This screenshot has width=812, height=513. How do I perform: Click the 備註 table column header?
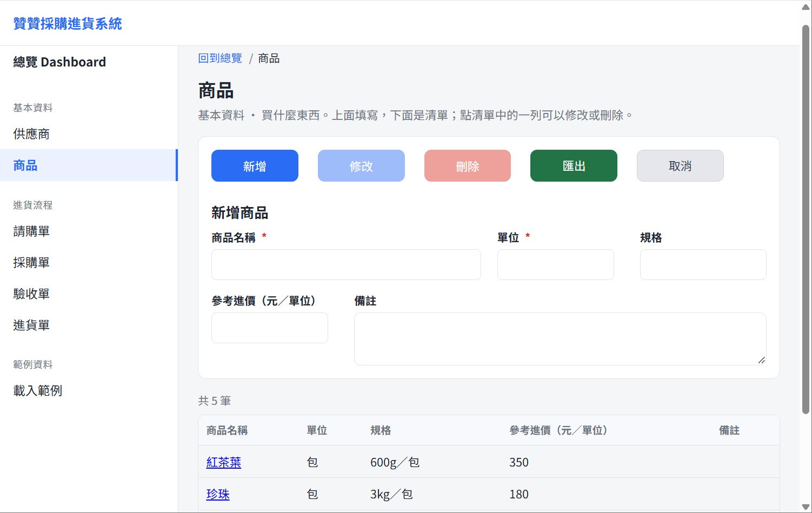click(729, 430)
